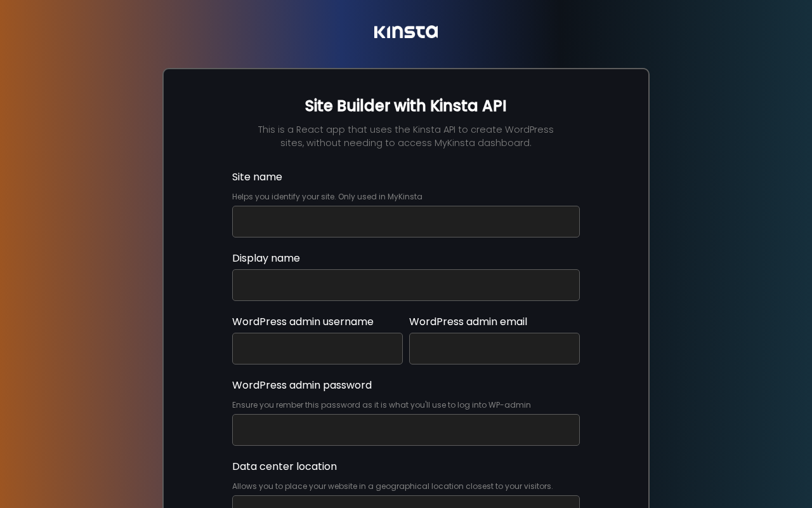
Task: Click the "Data center location" label
Action: point(284,467)
